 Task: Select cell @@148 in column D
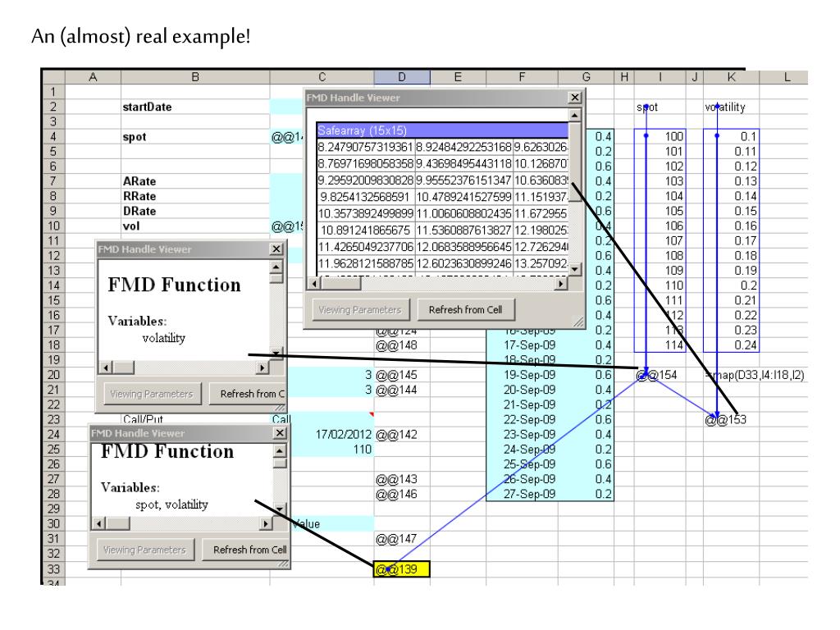point(402,345)
